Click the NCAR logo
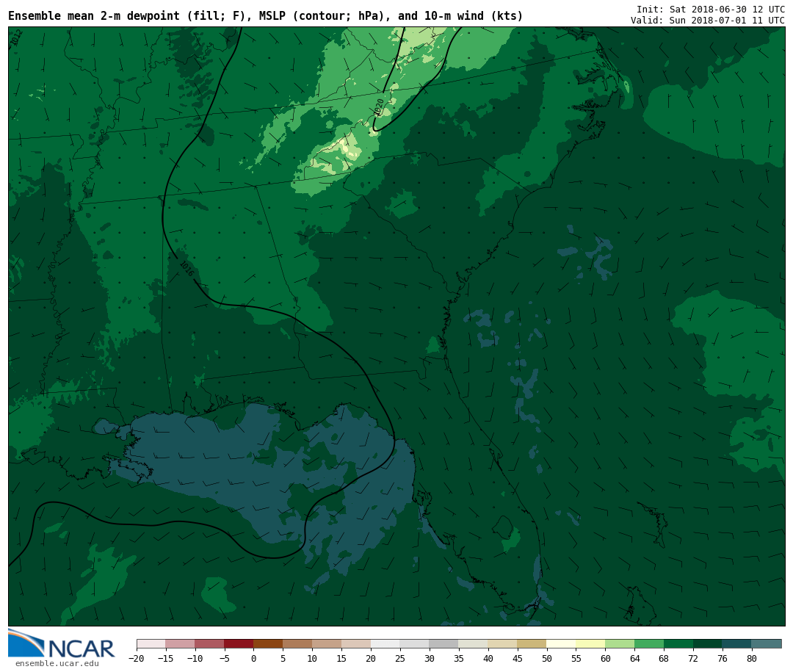Screen dimensions: 793x672 pyautogui.click(x=61, y=643)
